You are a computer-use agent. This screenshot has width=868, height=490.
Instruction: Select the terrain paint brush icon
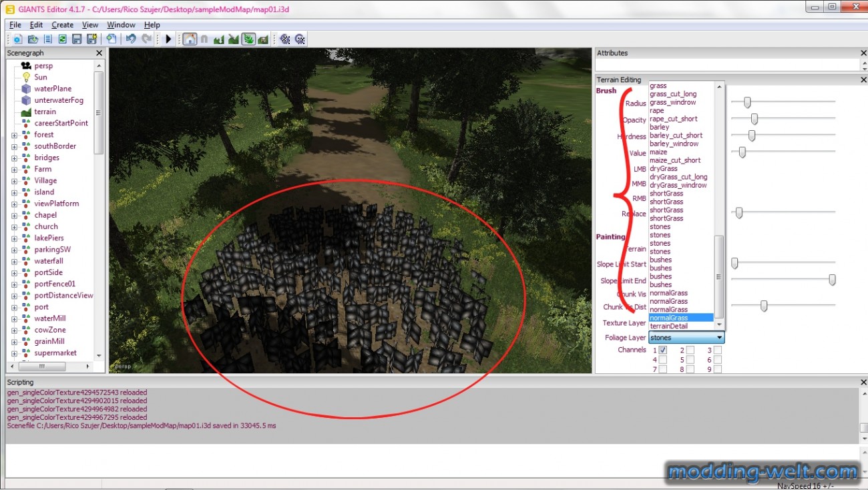(x=233, y=39)
